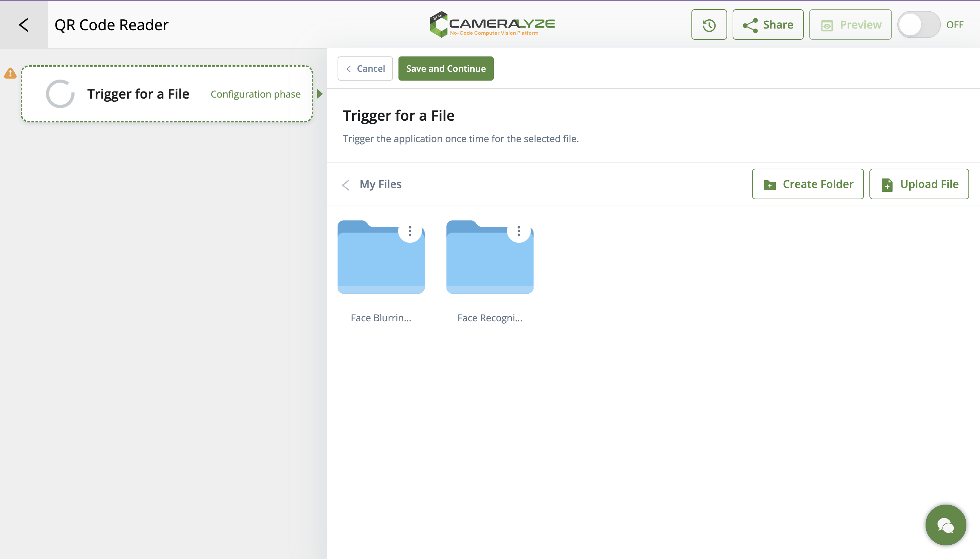The height and width of the screenshot is (559, 980).
Task: Go back using the top-left arrow
Action: click(23, 24)
